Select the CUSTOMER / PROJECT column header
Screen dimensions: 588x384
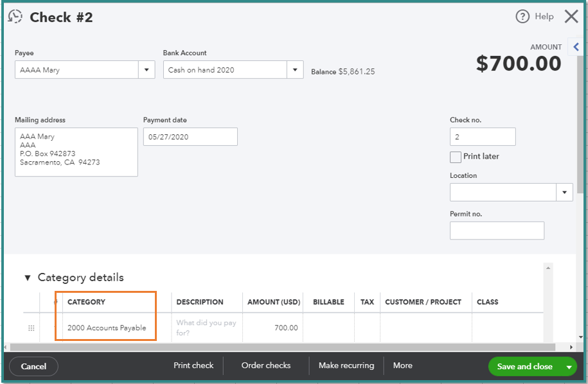pos(423,302)
